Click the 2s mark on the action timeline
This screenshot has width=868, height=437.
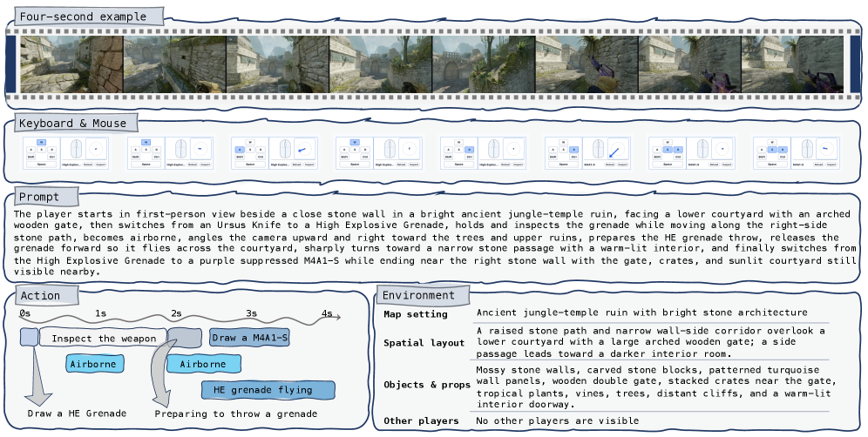click(x=176, y=313)
